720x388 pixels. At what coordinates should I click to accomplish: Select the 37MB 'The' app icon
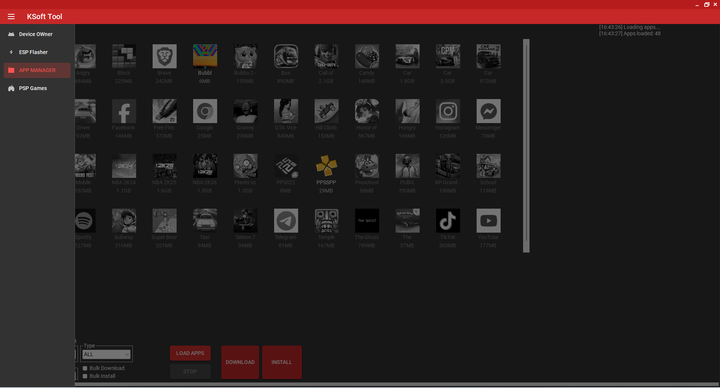407,221
